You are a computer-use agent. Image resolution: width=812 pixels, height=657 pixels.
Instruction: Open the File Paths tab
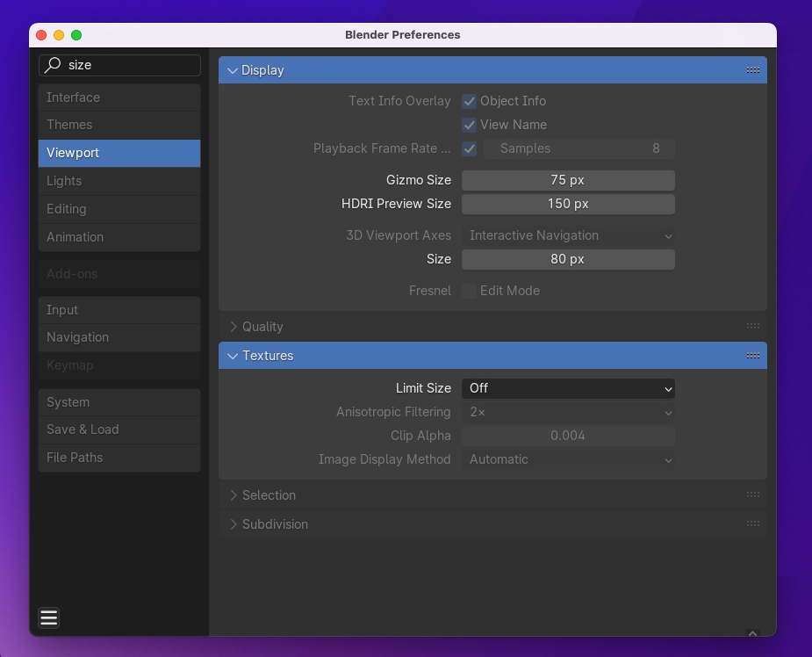click(119, 458)
